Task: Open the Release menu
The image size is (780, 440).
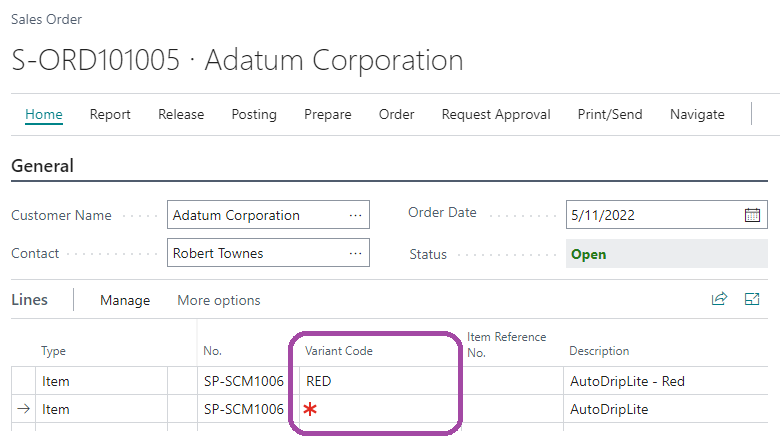Action: coord(181,115)
